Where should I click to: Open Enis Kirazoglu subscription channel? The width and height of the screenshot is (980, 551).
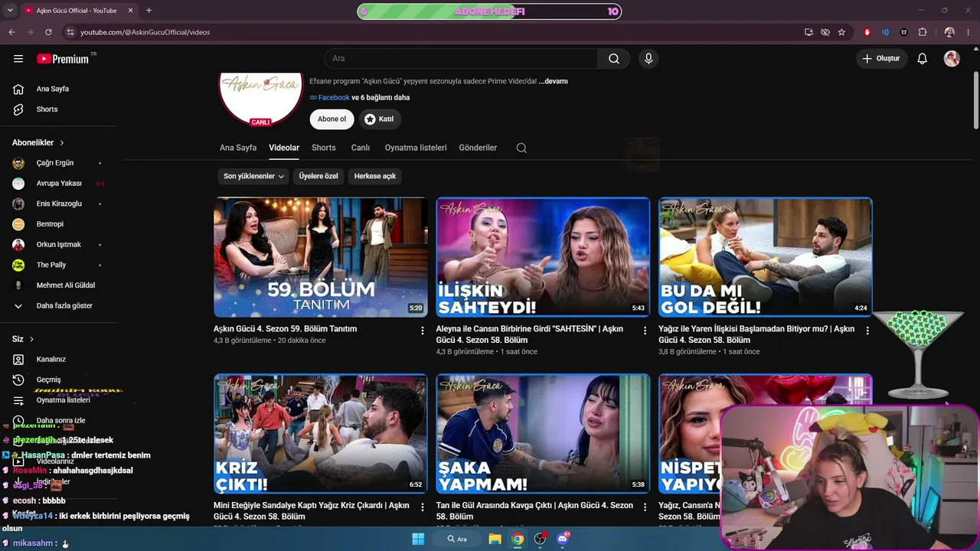[58, 204]
